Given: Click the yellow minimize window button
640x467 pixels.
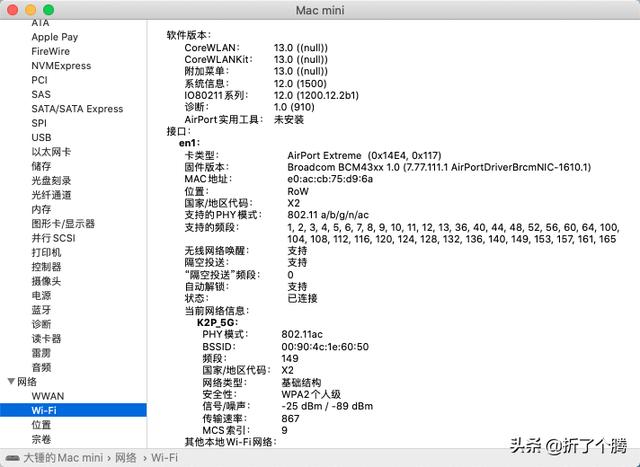Looking at the screenshot, I should (x=30, y=10).
